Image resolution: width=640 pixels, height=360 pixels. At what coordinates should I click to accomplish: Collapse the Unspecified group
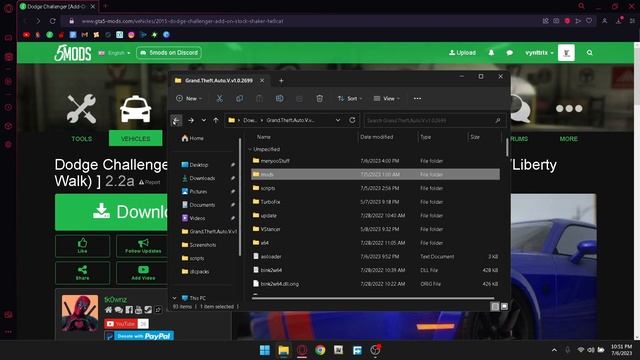click(250, 149)
